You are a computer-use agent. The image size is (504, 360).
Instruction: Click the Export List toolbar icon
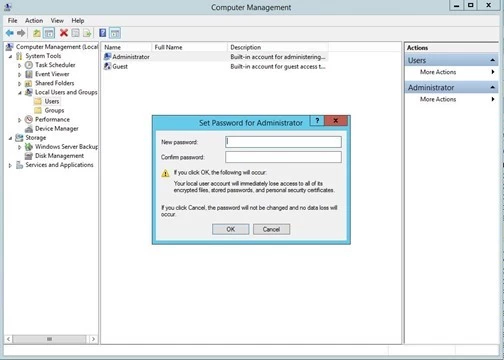tap(87, 33)
